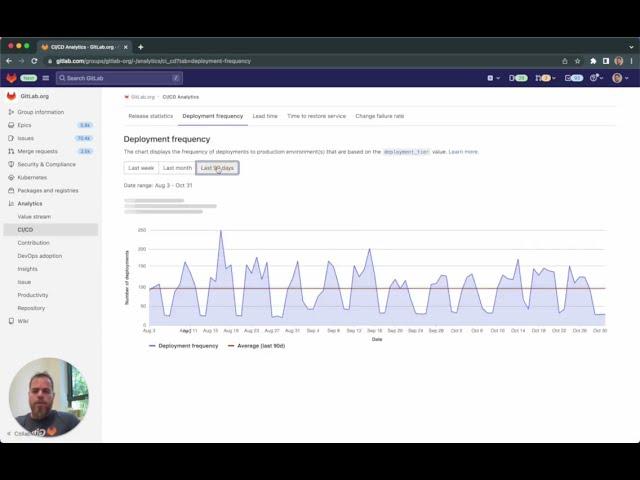
Task: Click the Epics count badge
Action: pos(85,125)
